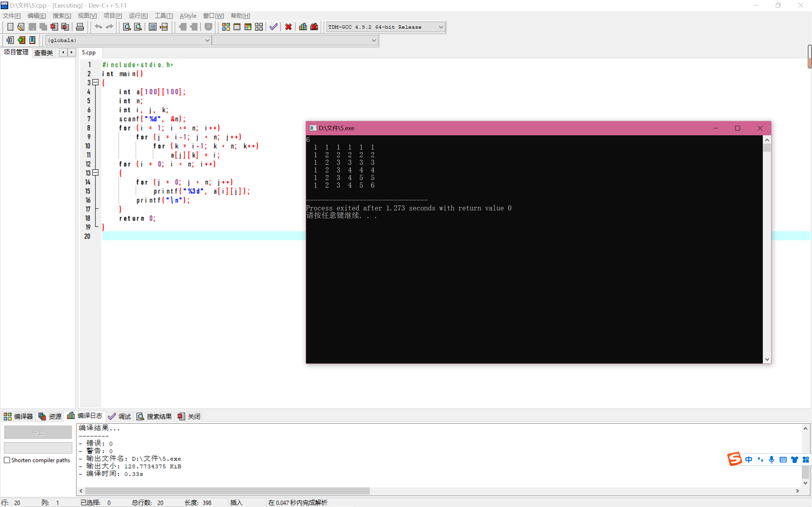Image resolution: width=812 pixels, height=507 pixels.
Task: Click the Print toolbar icon
Action: (x=80, y=27)
